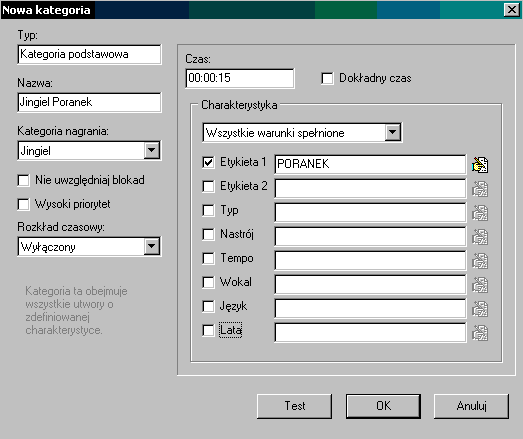
Task: Click the picker icon beside Wokal field
Action: coord(480,285)
